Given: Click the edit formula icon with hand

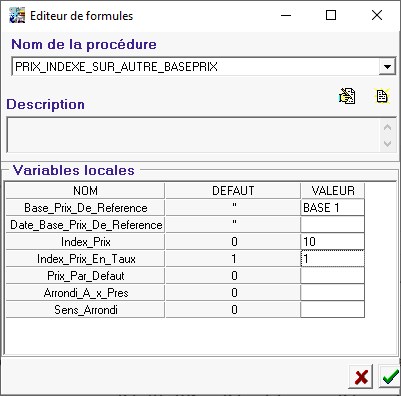Looking at the screenshot, I should (x=347, y=96).
